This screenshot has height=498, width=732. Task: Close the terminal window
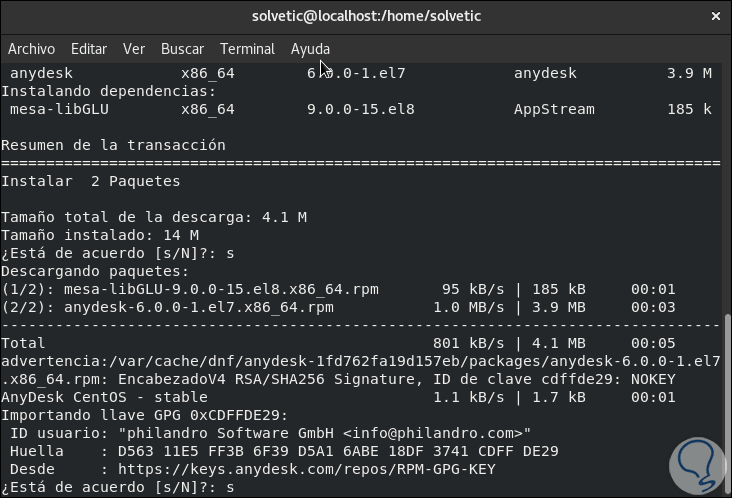715,16
